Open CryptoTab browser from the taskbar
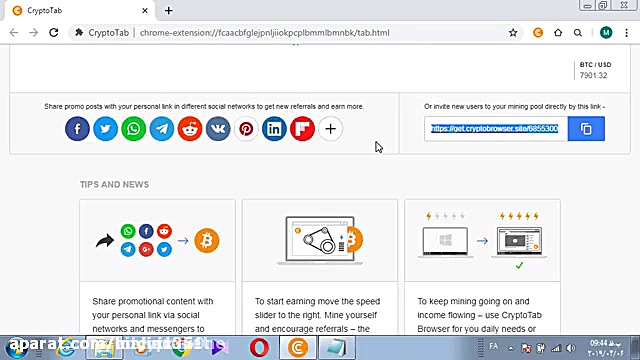This screenshot has height=360, width=640. pos(298,348)
